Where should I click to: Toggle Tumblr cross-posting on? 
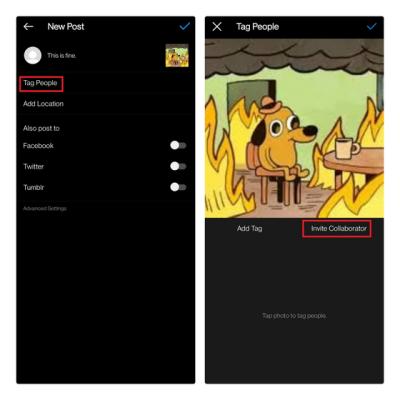pyautogui.click(x=178, y=187)
